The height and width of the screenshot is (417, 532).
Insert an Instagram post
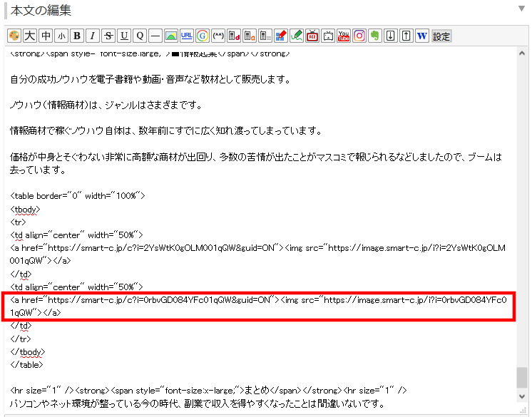359,36
